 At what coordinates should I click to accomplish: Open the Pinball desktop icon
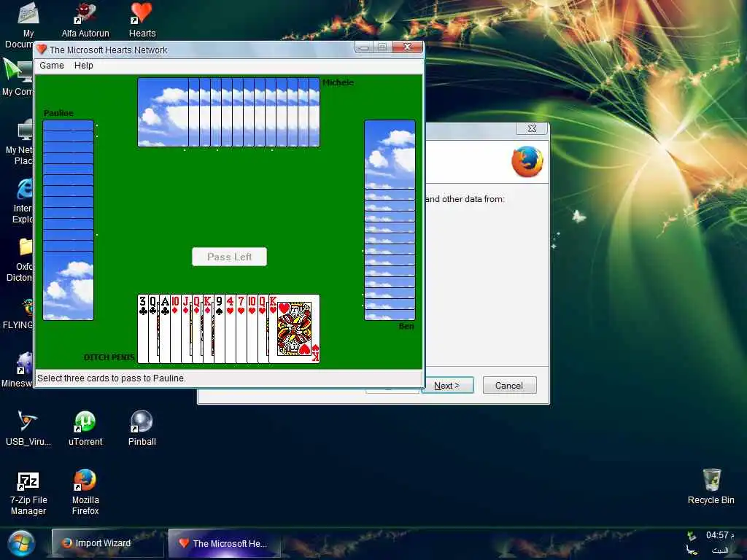pos(142,428)
